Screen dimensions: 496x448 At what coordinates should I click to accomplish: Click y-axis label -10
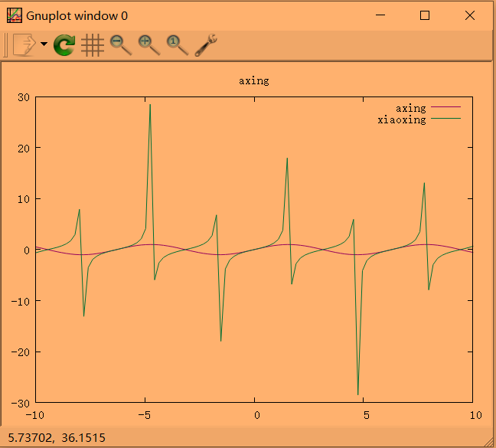coord(21,302)
